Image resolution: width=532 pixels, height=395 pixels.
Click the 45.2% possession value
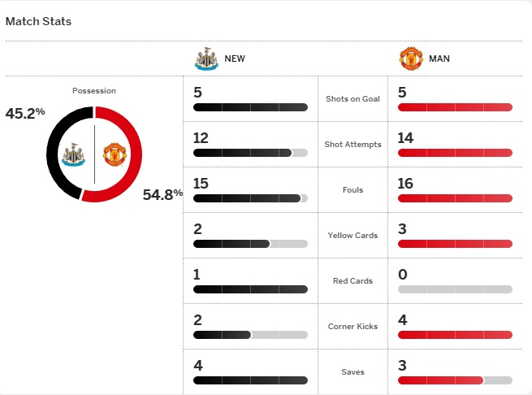[25, 113]
